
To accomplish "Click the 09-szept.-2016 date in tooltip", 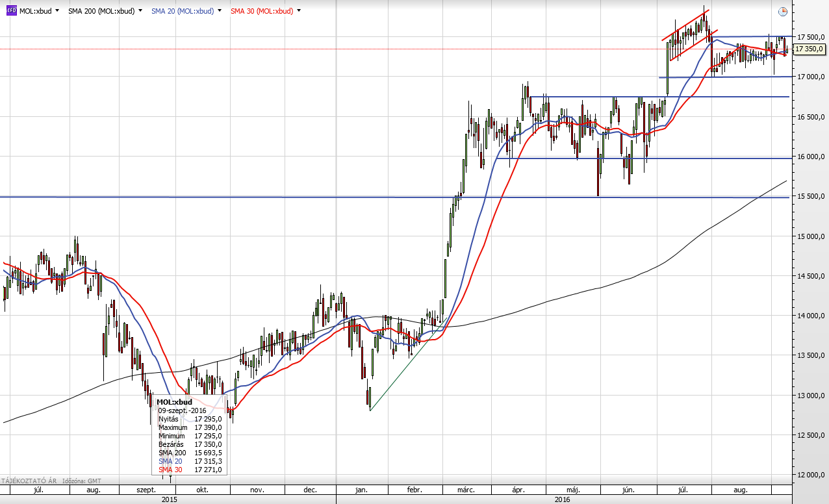I will (x=182, y=410).
